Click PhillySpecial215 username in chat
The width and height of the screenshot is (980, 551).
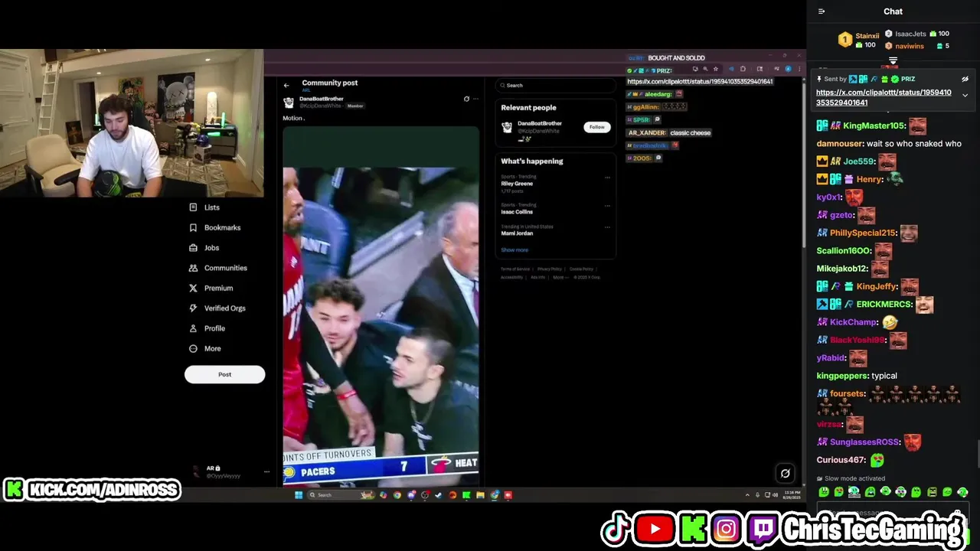863,233
